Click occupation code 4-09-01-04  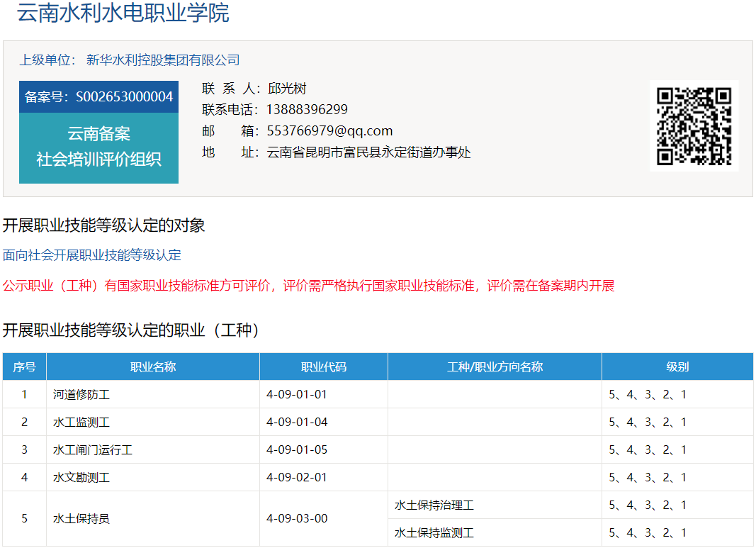297,423
